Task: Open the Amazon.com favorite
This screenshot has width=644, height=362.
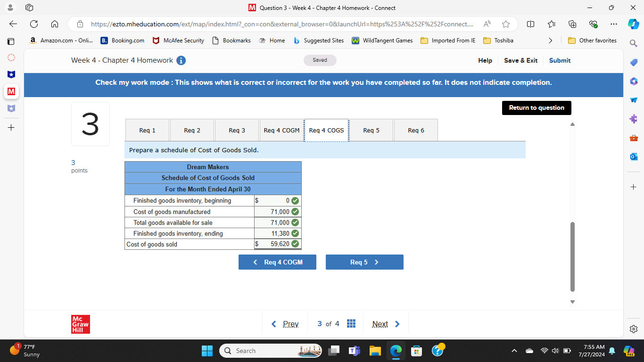Action: pyautogui.click(x=61, y=41)
